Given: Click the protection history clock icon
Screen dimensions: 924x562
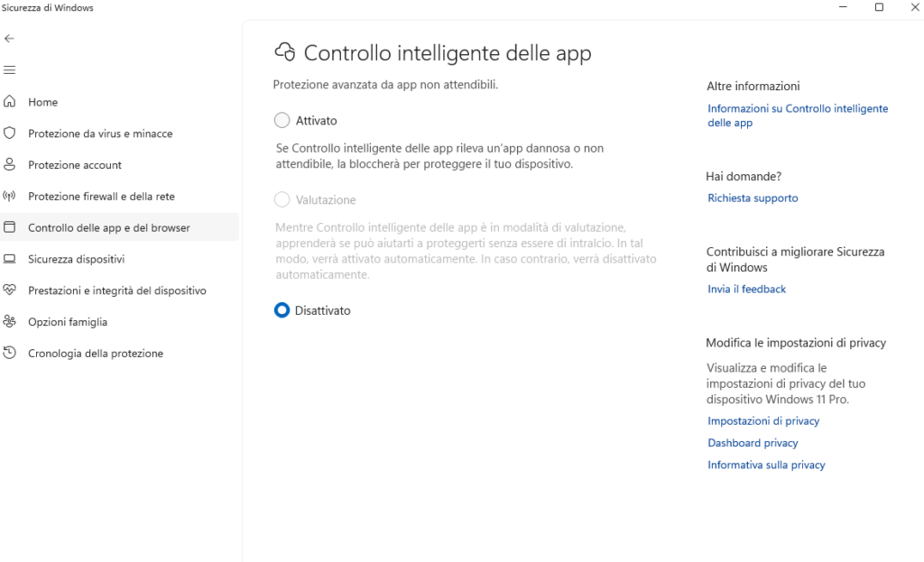Looking at the screenshot, I should coord(10,354).
